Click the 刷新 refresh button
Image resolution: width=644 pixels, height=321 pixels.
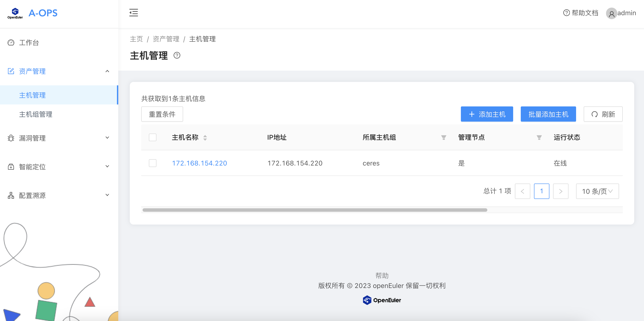pyautogui.click(x=603, y=114)
